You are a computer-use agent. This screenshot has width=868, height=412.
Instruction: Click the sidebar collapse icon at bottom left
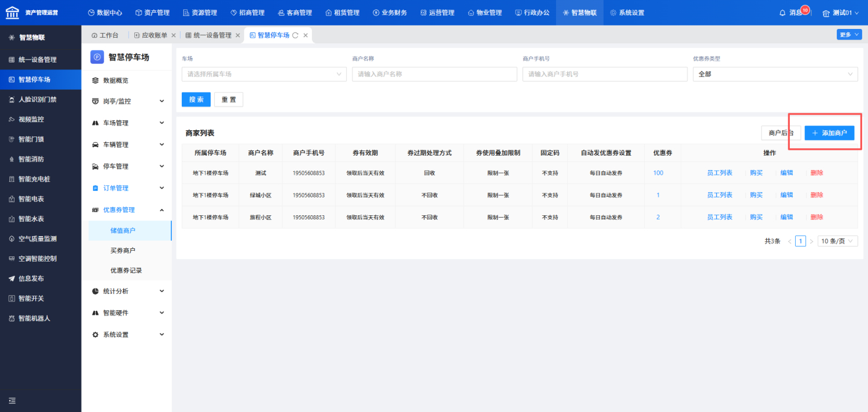[x=12, y=400]
